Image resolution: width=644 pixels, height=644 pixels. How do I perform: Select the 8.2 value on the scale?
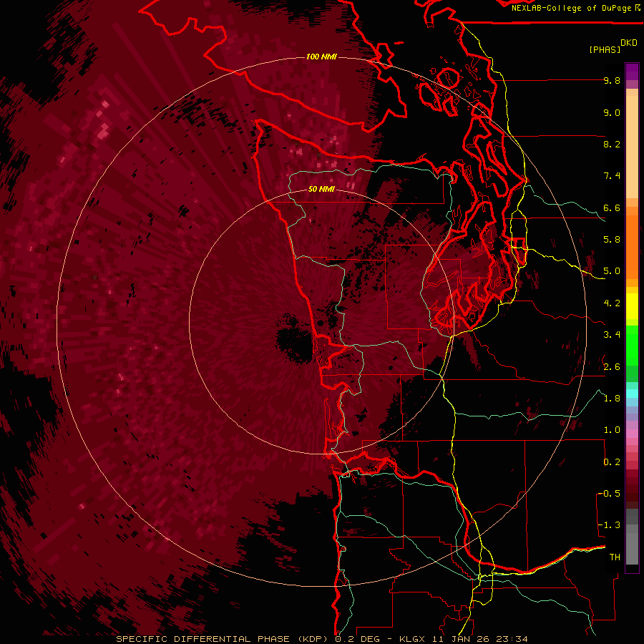[x=612, y=144]
